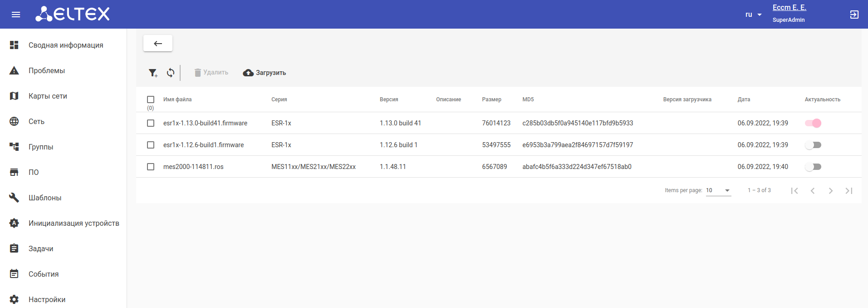Screen dimensions: 868x308
Task: Sort by the Имя файла column header
Action: point(177,99)
